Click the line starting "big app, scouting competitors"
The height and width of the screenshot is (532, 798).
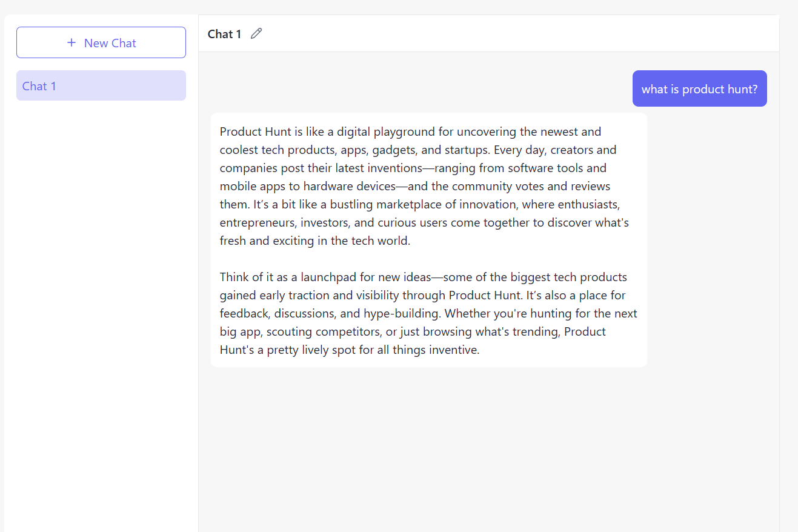413,331
